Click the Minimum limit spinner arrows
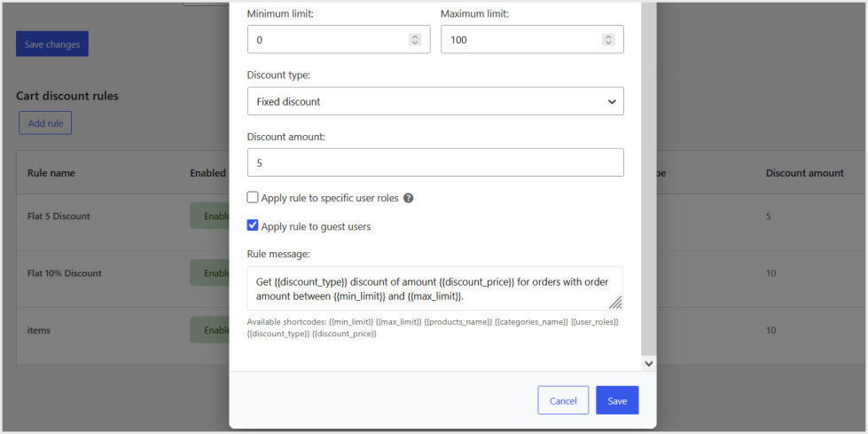Viewport: 868px width, 434px height. (x=415, y=39)
